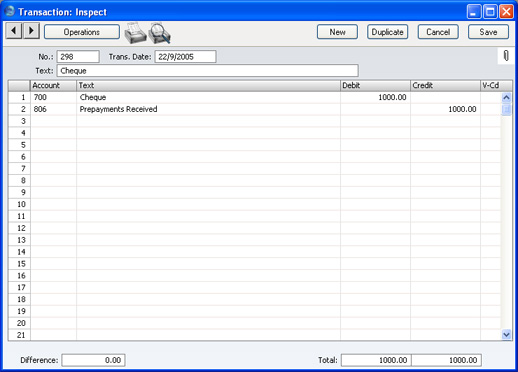Minimize the Transaction window
The image size is (518, 372).
click(474, 12)
